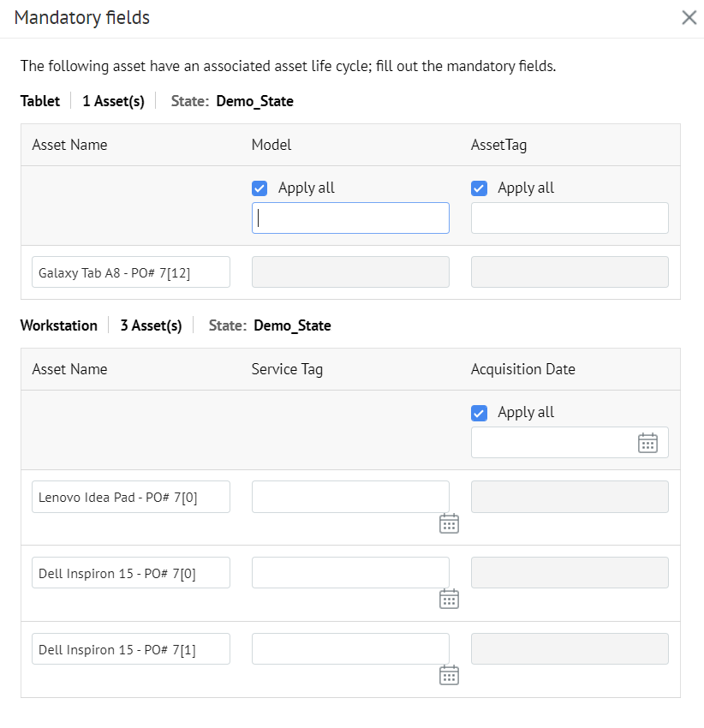
Task: Open calendar icon beside Dell Inspiron 15 PO# 7[0]
Action: 449,599
